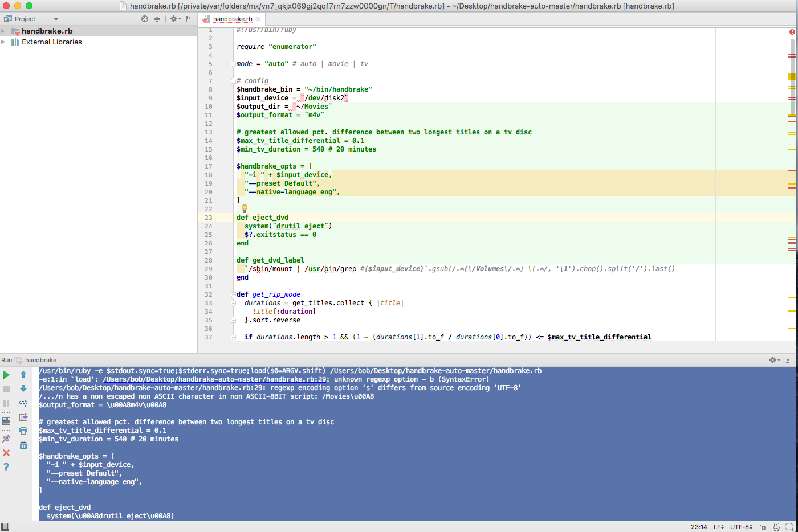
Task: Click durations.length condition on line 37
Action: [448, 337]
